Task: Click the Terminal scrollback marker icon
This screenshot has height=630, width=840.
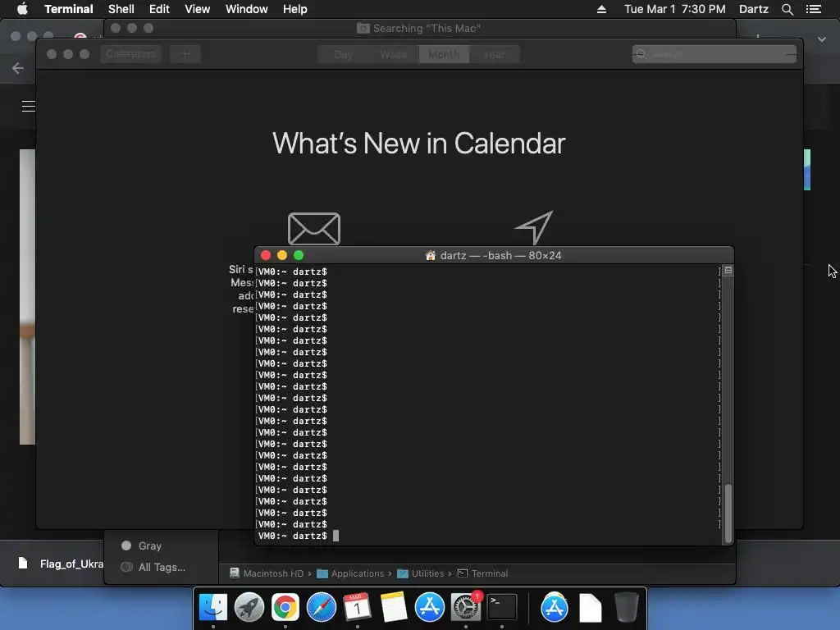Action: click(x=728, y=270)
